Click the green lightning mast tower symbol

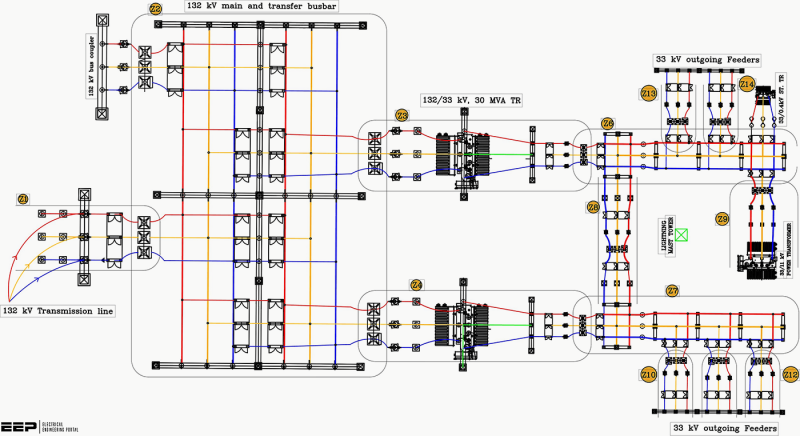click(x=681, y=235)
